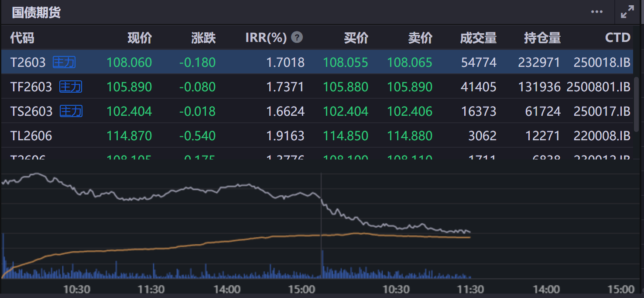Click the 主力 badge next to TS2603
This screenshot has width=644, height=298.
[71, 111]
